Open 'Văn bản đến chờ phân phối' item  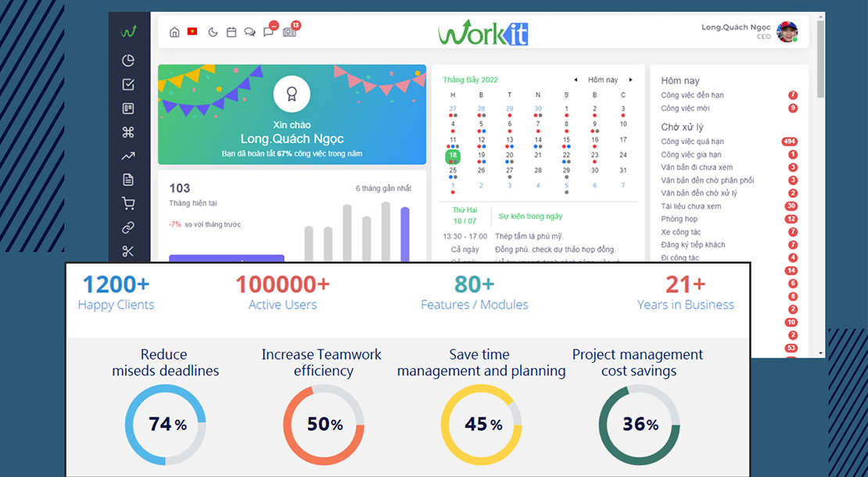click(708, 181)
